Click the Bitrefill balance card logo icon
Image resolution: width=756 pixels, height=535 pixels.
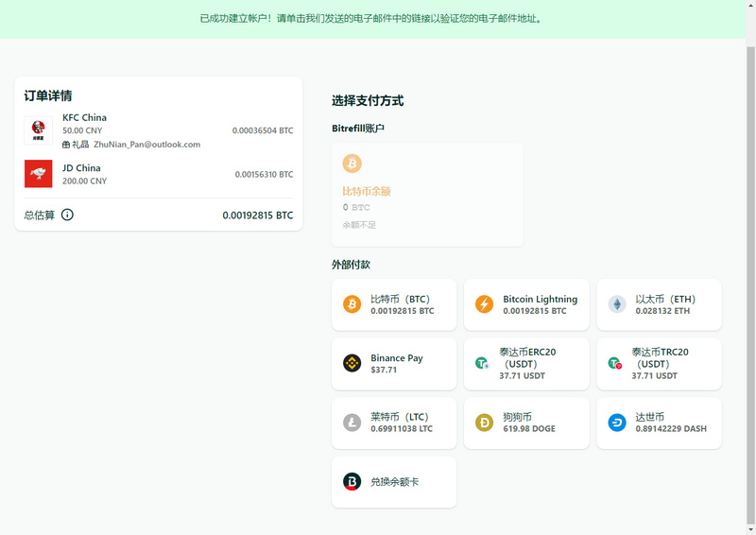(x=352, y=481)
